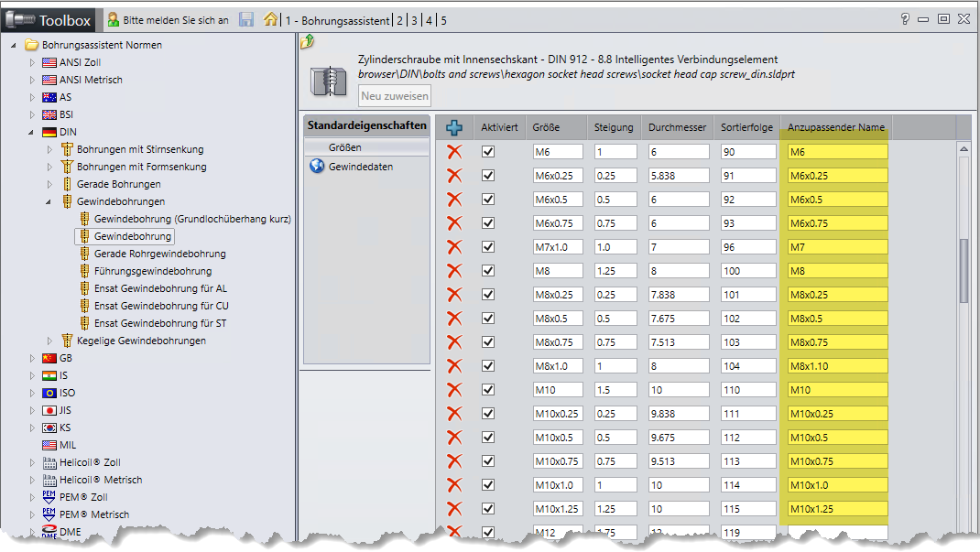Collapse the DIN standards node
This screenshot has width=980, height=552.
(x=33, y=132)
